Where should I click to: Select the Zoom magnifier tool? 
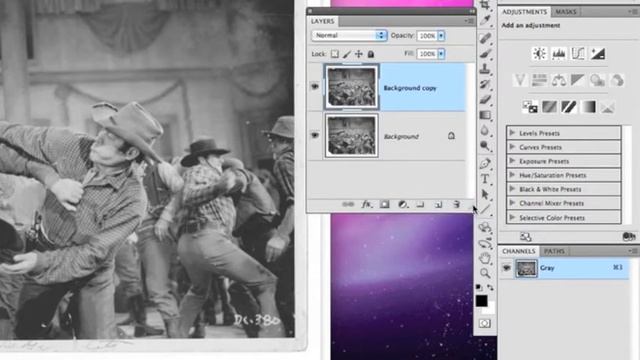pyautogui.click(x=485, y=273)
